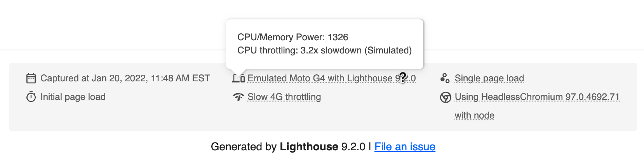
Task: Click the 'Generated by' footer text
Action: click(x=244, y=147)
